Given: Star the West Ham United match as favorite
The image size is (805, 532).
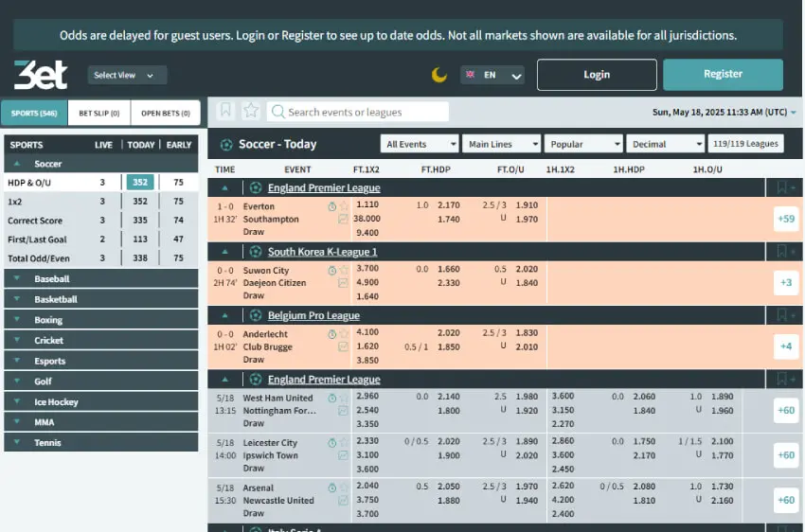Looking at the screenshot, I should tap(344, 399).
